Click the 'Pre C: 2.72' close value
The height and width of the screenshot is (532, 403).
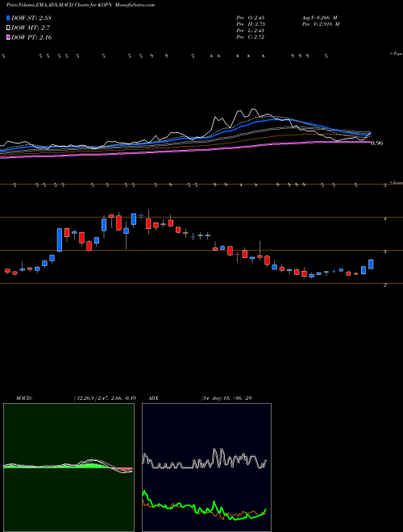point(251,37)
